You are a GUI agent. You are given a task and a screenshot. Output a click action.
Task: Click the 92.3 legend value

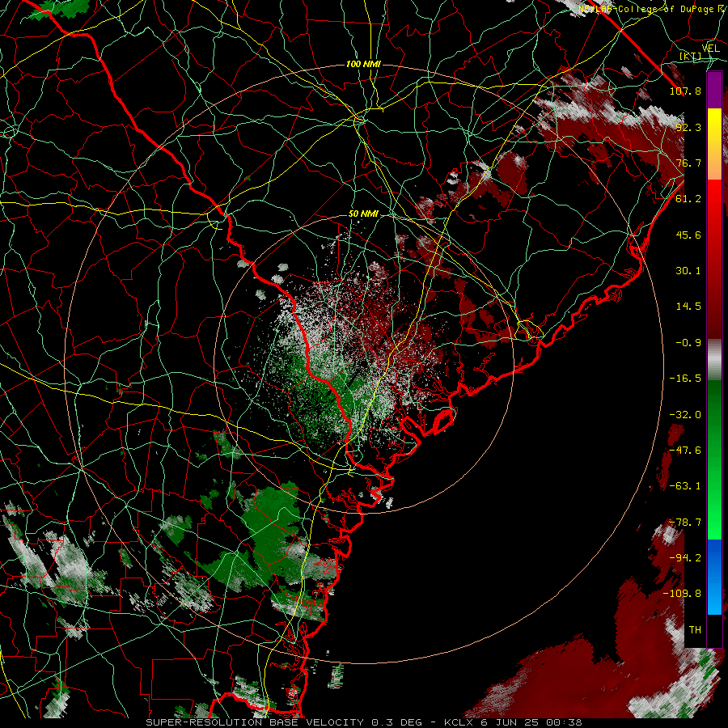pyautogui.click(x=688, y=127)
